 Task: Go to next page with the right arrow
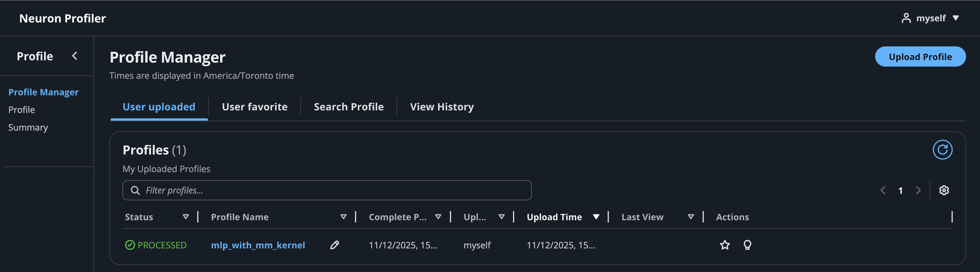coord(918,190)
